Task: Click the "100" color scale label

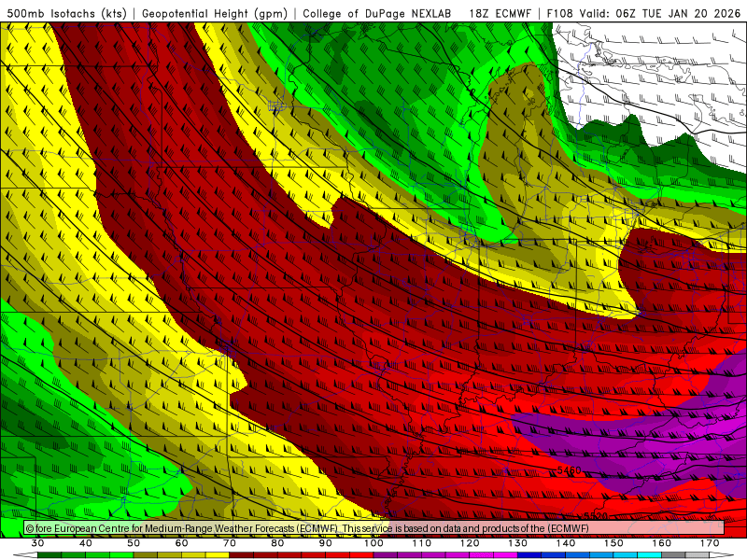Action: point(374,543)
